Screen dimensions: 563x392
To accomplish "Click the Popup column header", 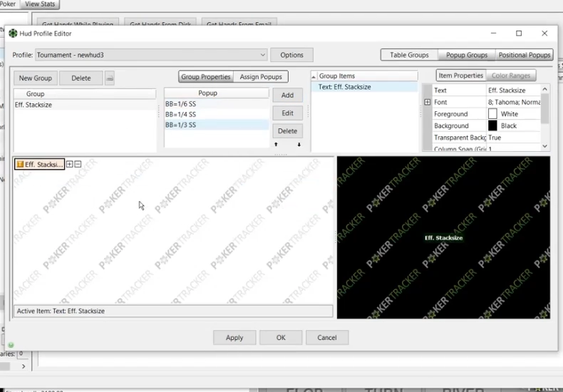I will 217,93.
